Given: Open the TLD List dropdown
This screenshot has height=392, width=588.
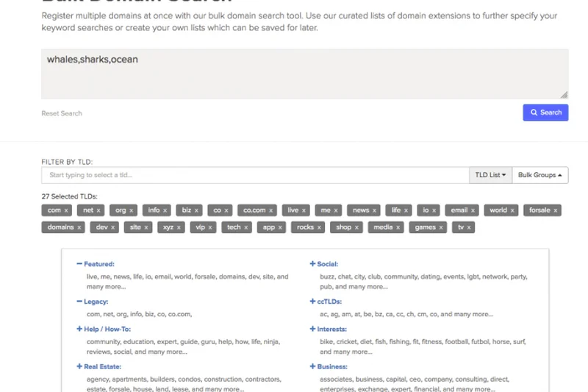Looking at the screenshot, I should [490, 175].
